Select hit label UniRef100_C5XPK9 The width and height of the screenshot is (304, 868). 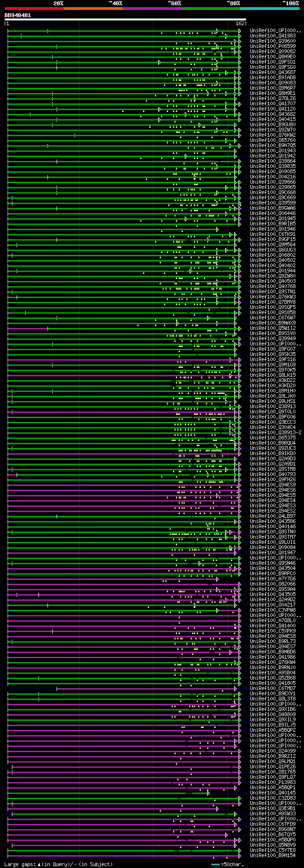[273, 631]
